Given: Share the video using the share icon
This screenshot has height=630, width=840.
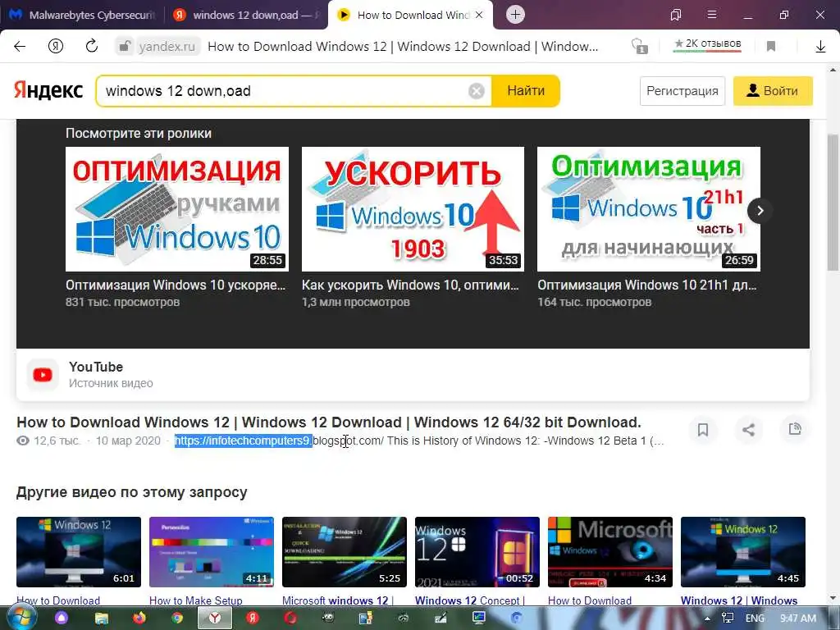Looking at the screenshot, I should [748, 430].
